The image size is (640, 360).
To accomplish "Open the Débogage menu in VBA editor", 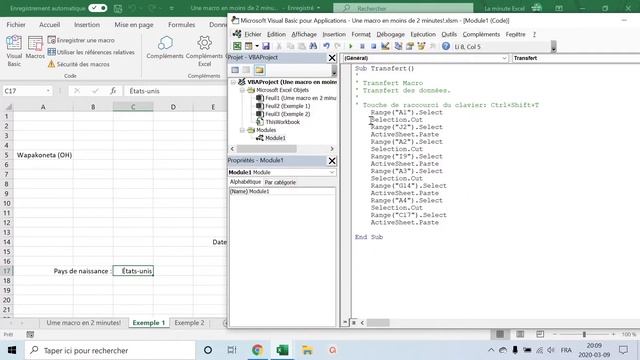I will click(390, 34).
